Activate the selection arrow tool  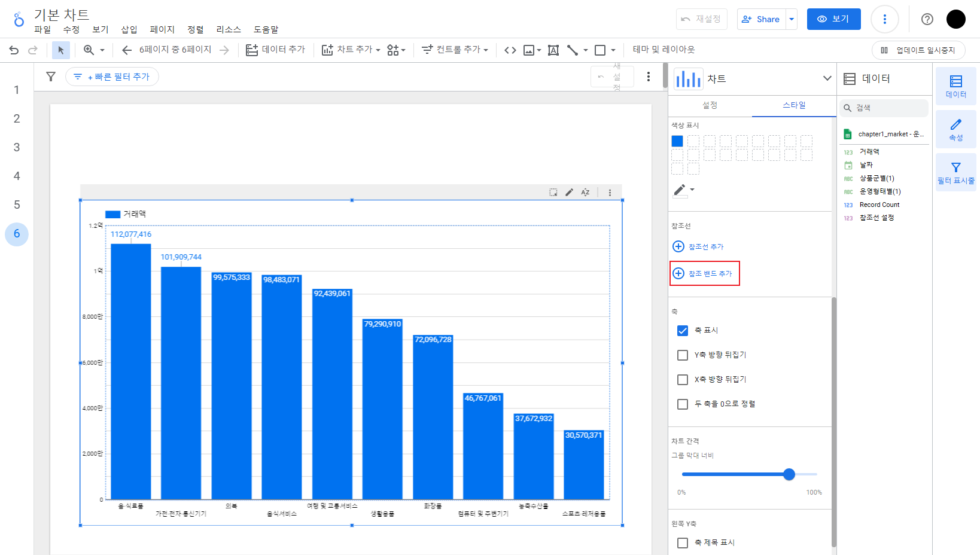60,50
